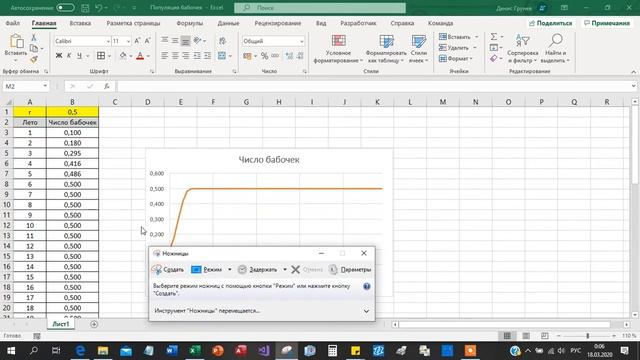Viewport: 640px width, 360px height.
Task: Click the Name Box showing M2
Action: point(25,86)
